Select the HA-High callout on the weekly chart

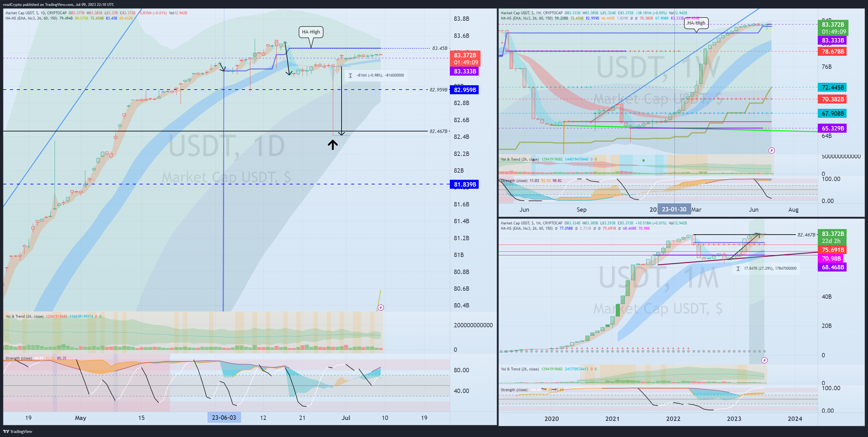point(696,23)
